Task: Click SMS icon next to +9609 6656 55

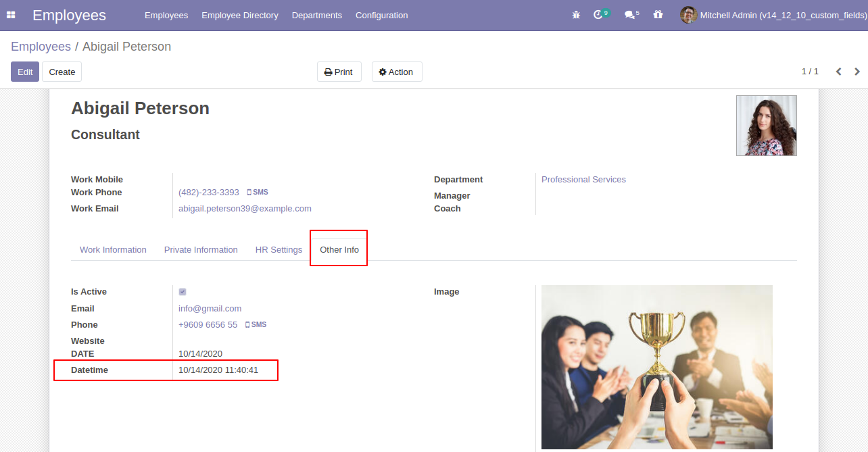Action: pos(256,325)
